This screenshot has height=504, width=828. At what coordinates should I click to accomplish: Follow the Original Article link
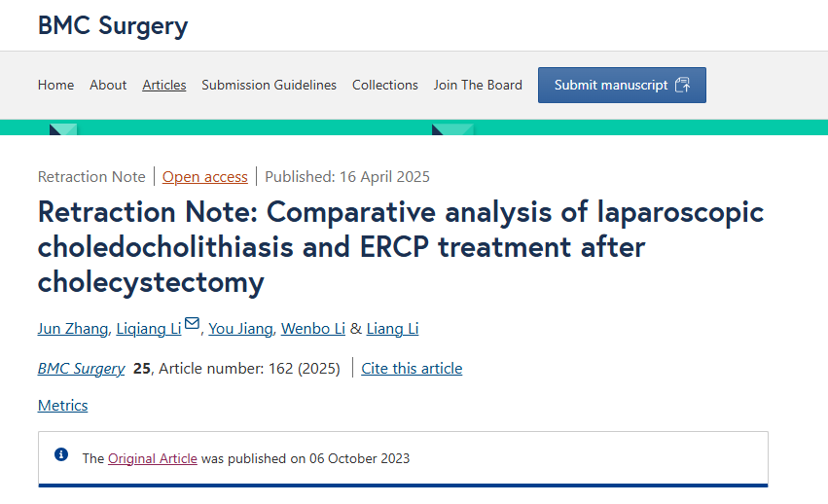tap(153, 458)
